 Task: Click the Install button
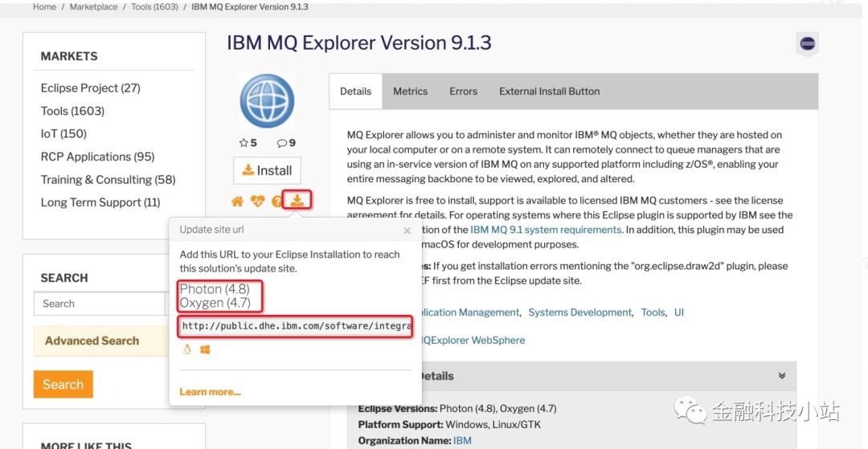pos(267,170)
